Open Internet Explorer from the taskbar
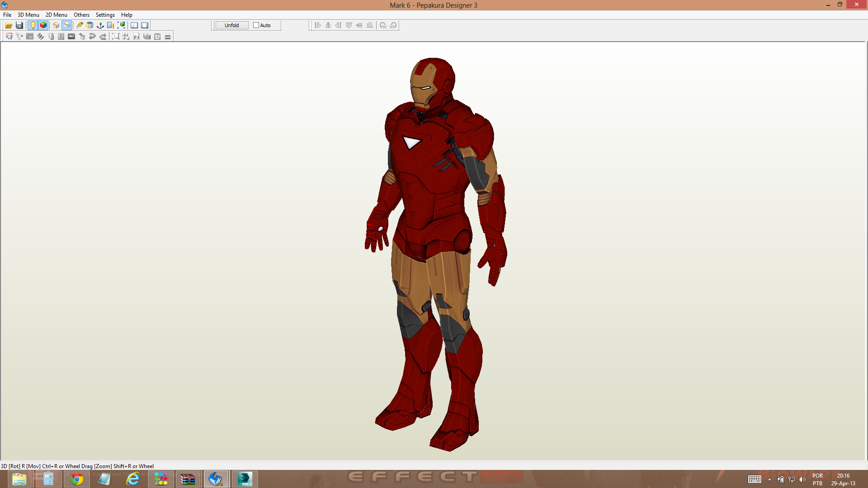The image size is (868, 488). click(x=132, y=479)
